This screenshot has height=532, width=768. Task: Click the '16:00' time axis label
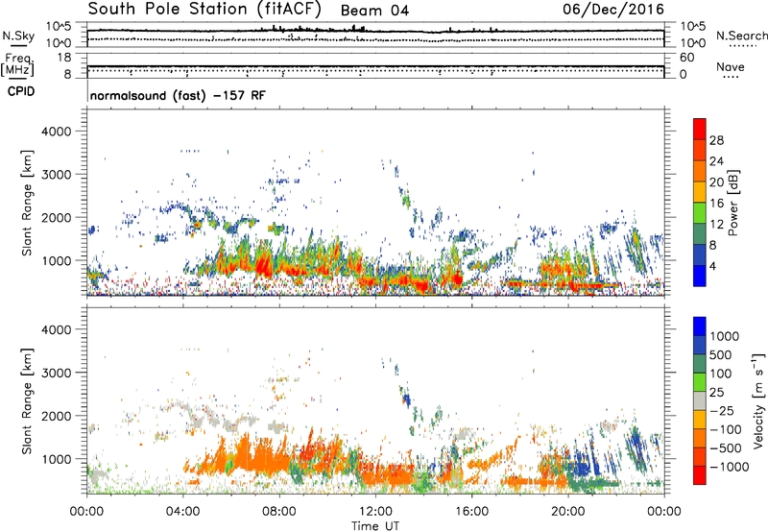click(471, 512)
